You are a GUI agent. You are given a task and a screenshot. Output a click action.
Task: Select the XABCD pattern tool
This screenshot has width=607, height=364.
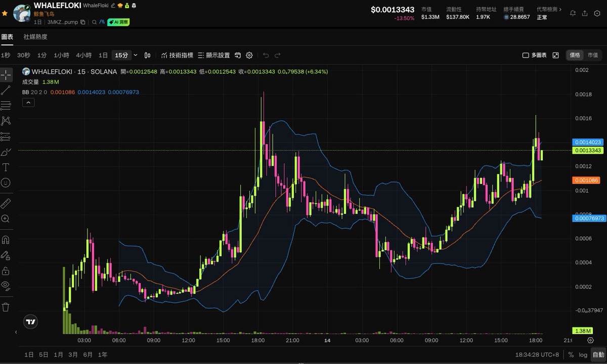6,121
